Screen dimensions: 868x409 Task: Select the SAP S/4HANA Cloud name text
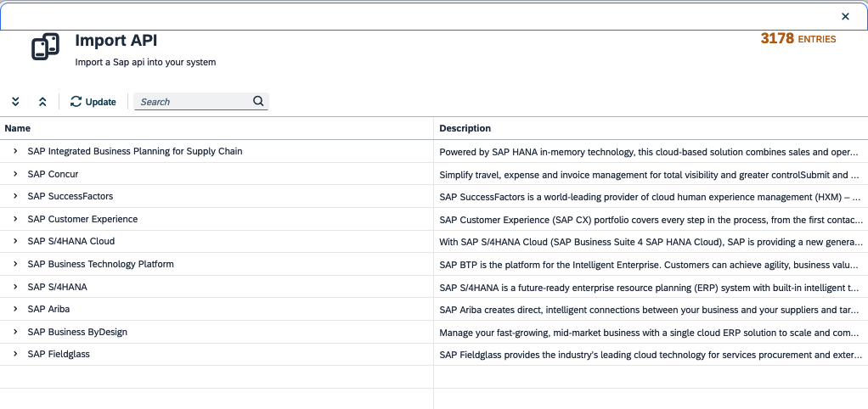coord(71,242)
